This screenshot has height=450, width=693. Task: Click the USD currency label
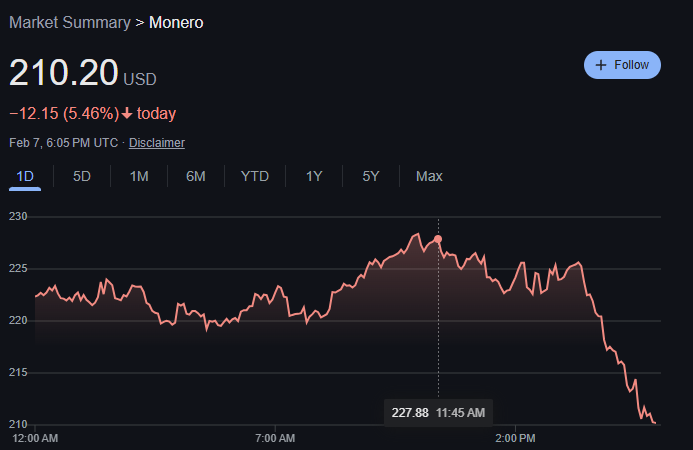pyautogui.click(x=140, y=80)
